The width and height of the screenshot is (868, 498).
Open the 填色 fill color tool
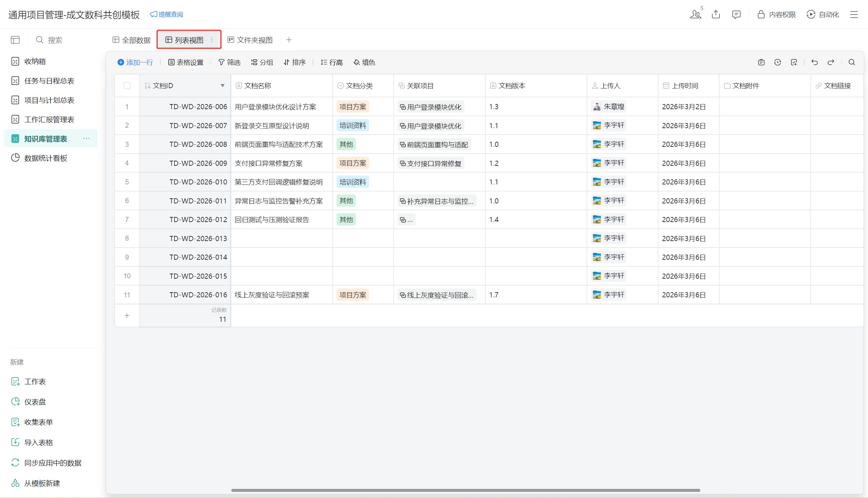pos(364,62)
